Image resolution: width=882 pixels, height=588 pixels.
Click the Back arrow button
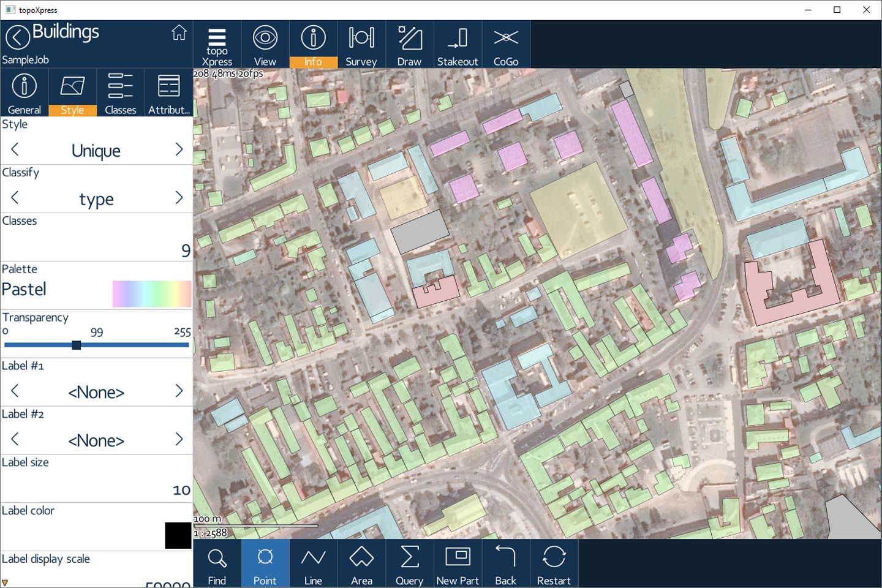pos(506,563)
